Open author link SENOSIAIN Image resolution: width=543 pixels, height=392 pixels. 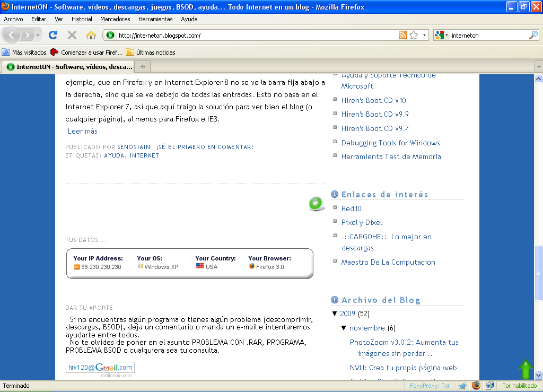pyautogui.click(x=134, y=147)
